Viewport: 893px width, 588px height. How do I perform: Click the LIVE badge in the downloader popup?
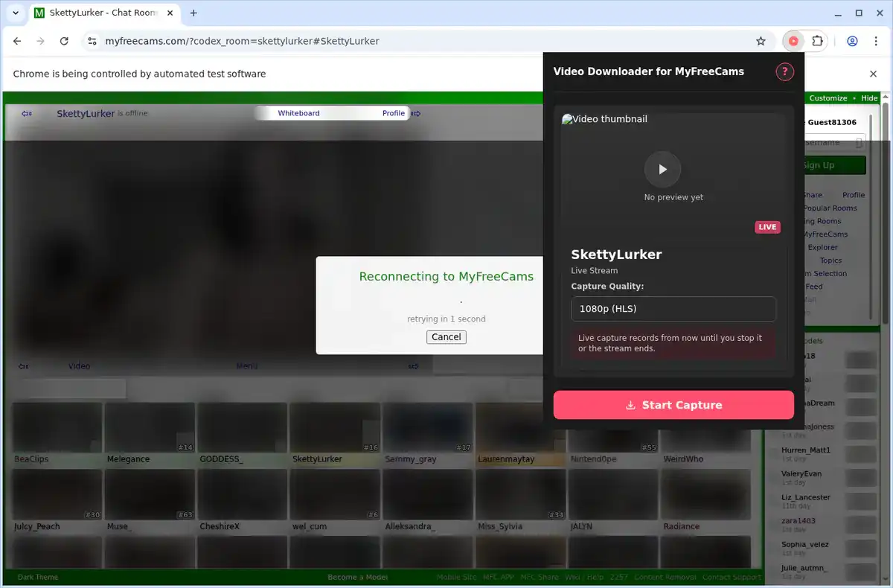click(767, 227)
